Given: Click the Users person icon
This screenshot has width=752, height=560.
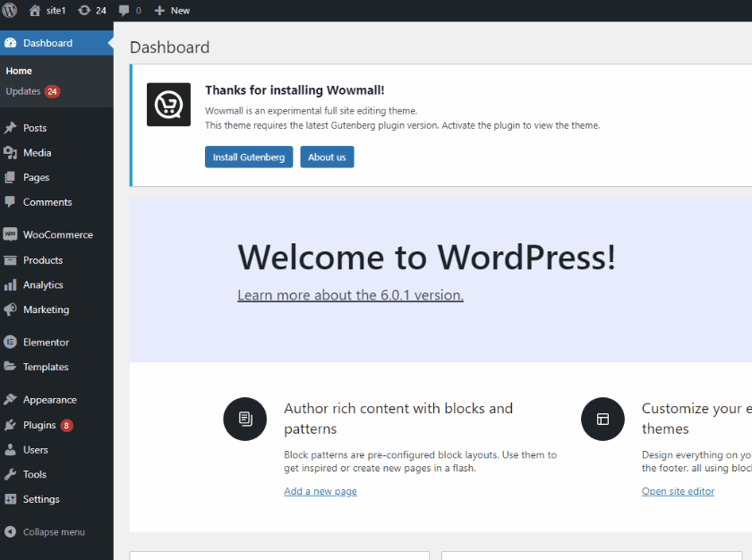Looking at the screenshot, I should pyautogui.click(x=10, y=450).
